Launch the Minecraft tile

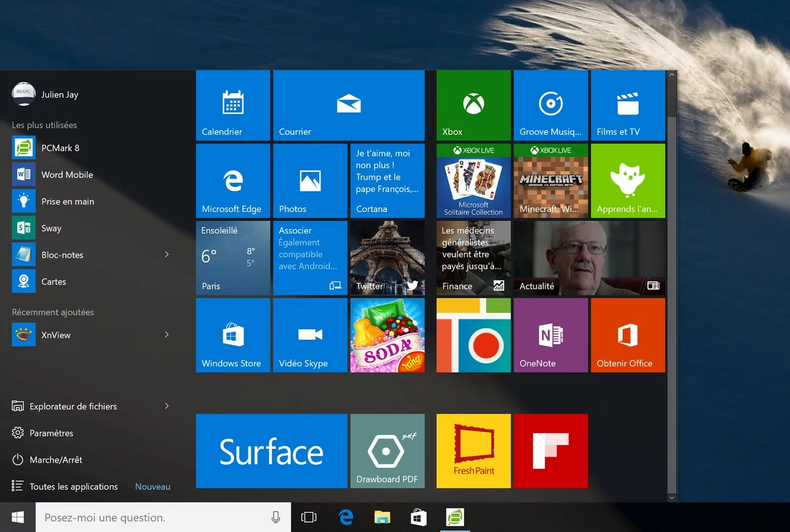(550, 181)
